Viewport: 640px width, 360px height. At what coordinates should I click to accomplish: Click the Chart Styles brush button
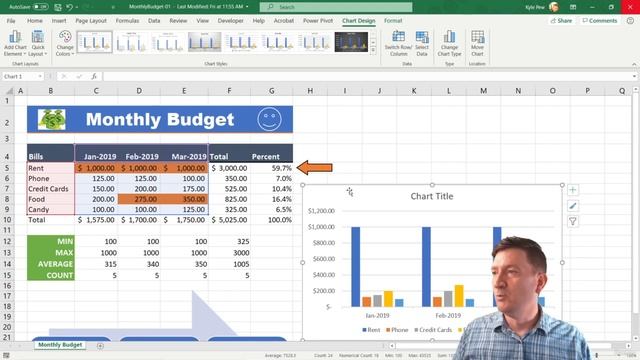573,206
